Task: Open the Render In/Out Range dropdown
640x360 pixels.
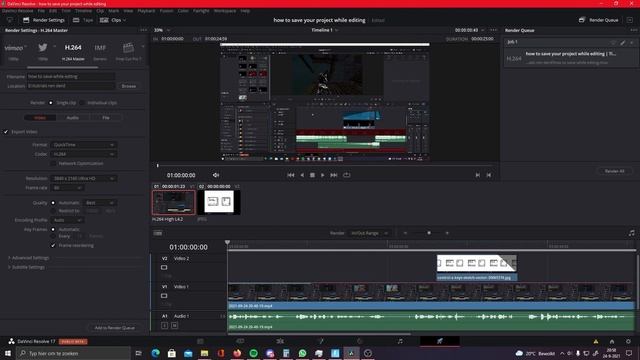Action: coord(369,233)
